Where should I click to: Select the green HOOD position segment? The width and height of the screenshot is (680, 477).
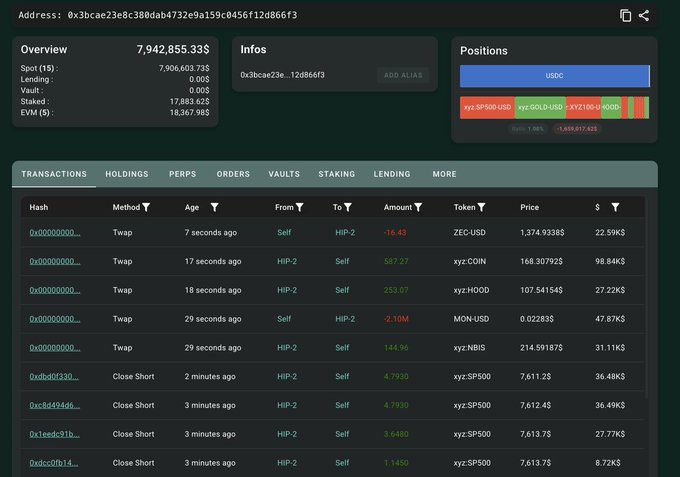point(611,108)
